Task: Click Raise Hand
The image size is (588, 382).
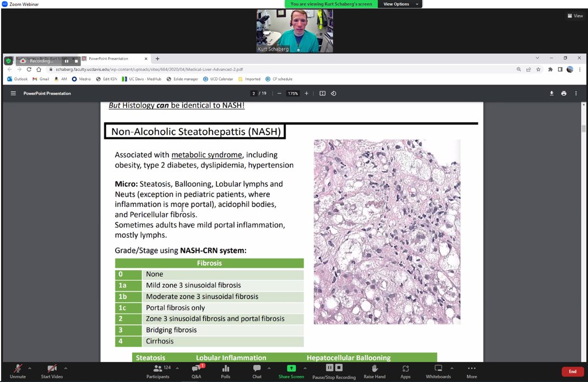Action: click(x=374, y=372)
